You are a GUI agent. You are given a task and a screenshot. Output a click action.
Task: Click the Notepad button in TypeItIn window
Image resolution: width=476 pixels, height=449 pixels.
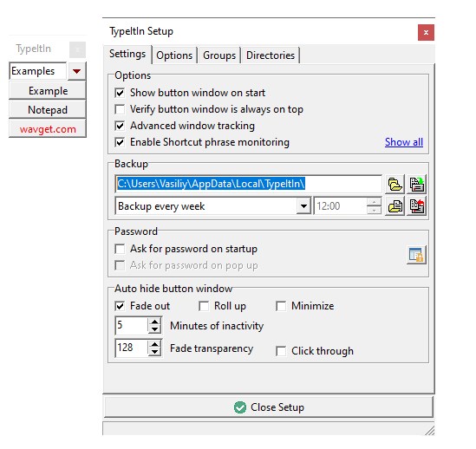coord(48,110)
